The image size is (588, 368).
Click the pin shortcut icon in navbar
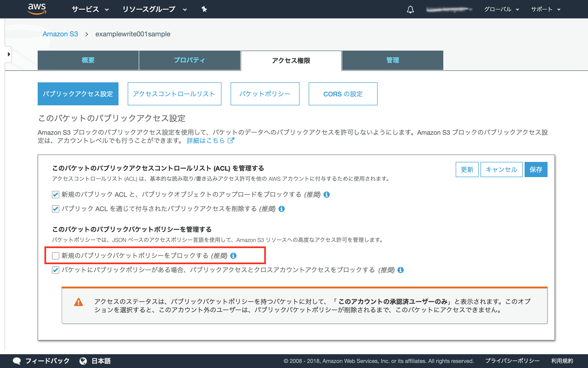pos(204,9)
